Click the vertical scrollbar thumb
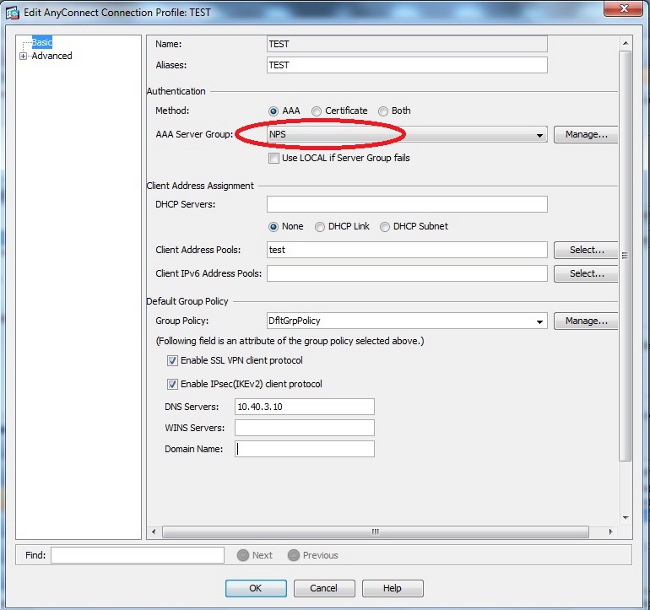This screenshot has height=610, width=650. click(625, 256)
